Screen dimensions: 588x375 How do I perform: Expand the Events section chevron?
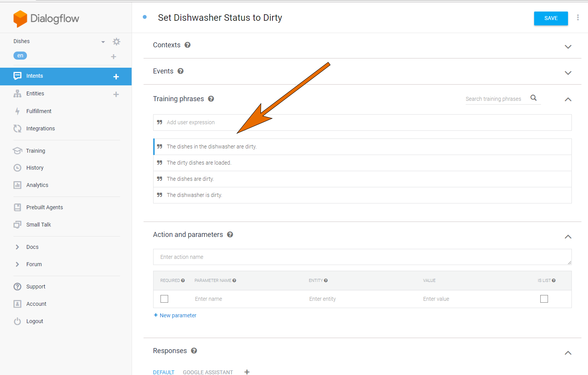tap(568, 73)
